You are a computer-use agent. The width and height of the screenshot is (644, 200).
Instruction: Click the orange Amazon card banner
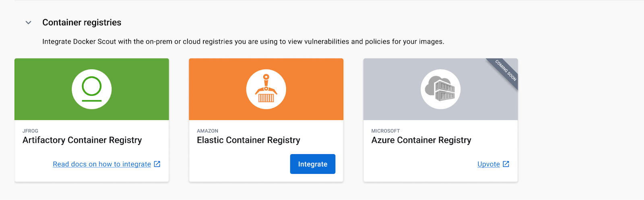[266, 89]
